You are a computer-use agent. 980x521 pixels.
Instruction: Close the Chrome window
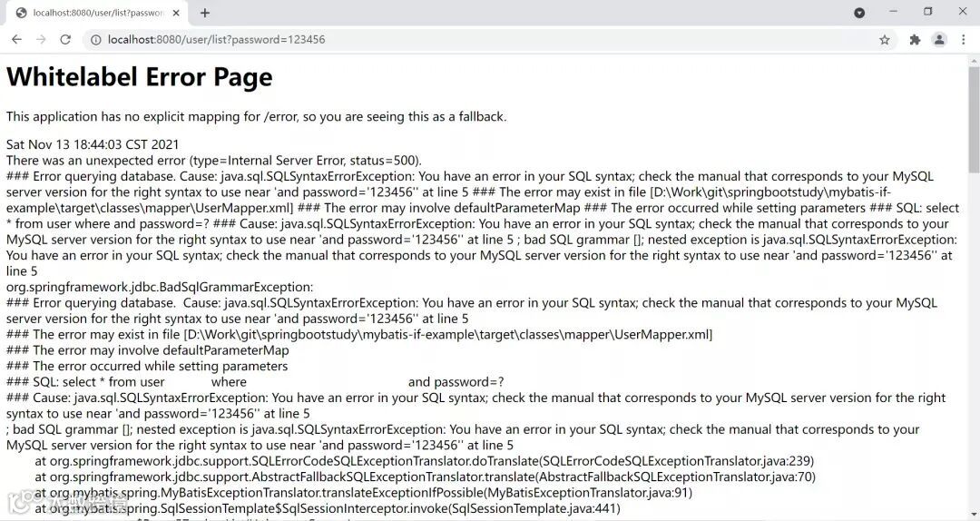click(x=963, y=12)
